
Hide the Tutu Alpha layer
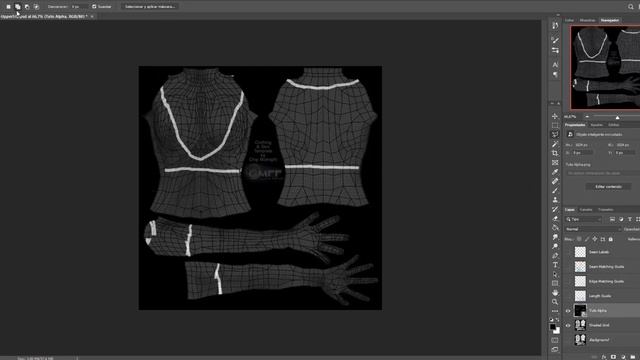568,311
